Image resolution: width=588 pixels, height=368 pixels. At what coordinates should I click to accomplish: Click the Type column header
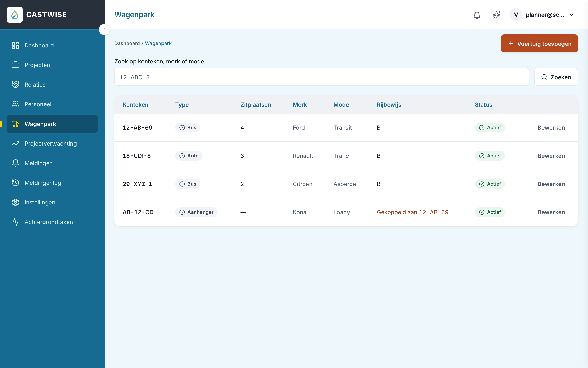[x=182, y=105]
